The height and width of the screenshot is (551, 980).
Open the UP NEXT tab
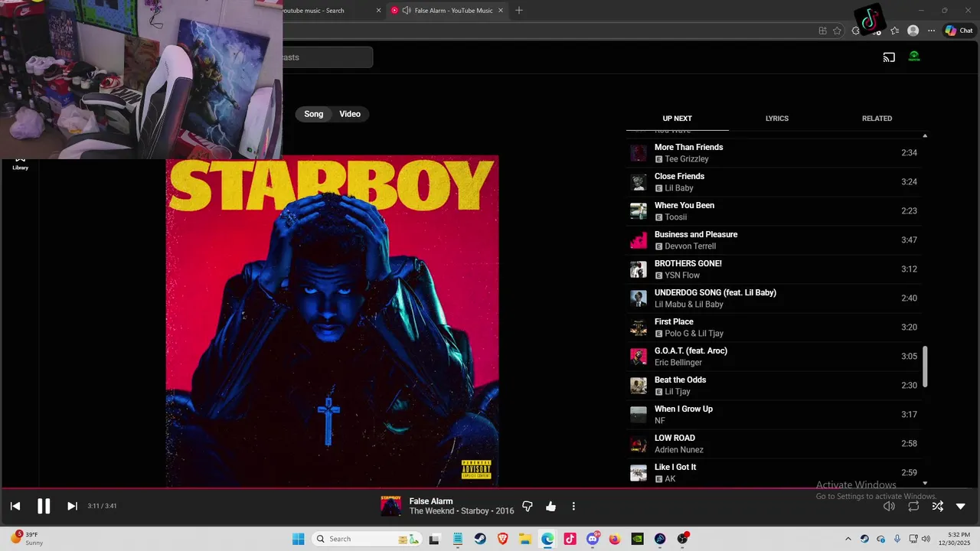(677, 119)
